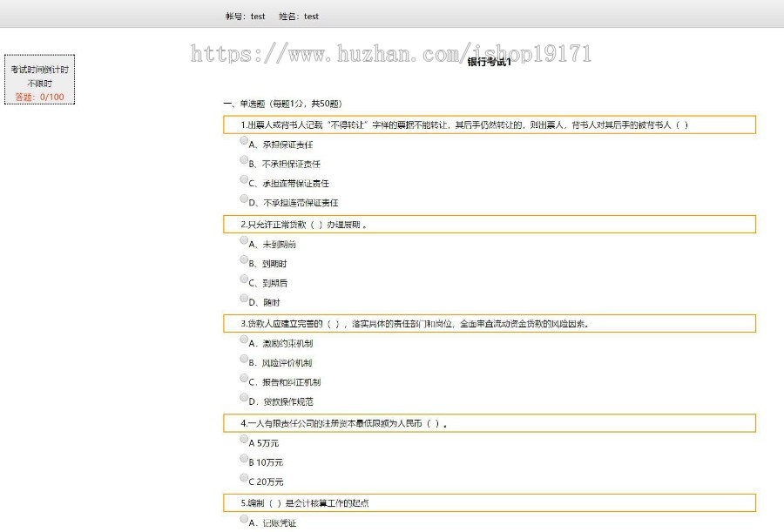Select option C 报告和纠正机制 for question 3
Viewport: 784px width, 532px height.
tap(243, 377)
